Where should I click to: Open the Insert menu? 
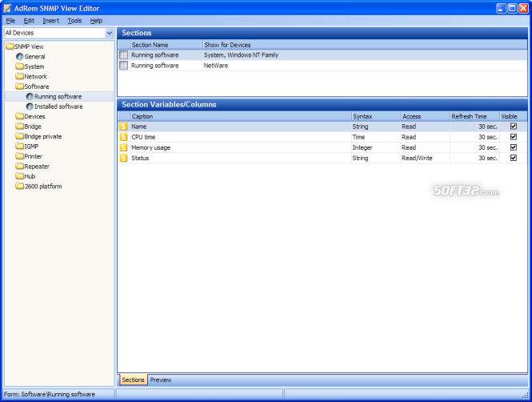pyautogui.click(x=51, y=21)
